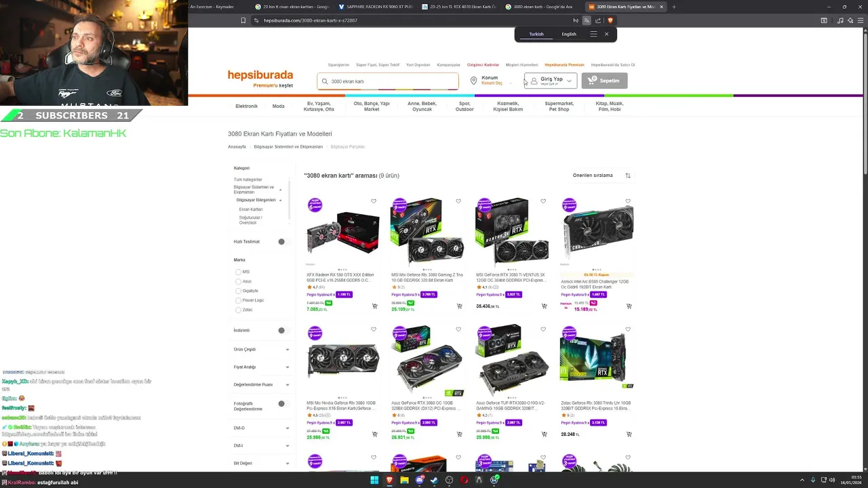868x488 pixels.
Task: Click the browser bookmark icon
Action: tap(243, 20)
